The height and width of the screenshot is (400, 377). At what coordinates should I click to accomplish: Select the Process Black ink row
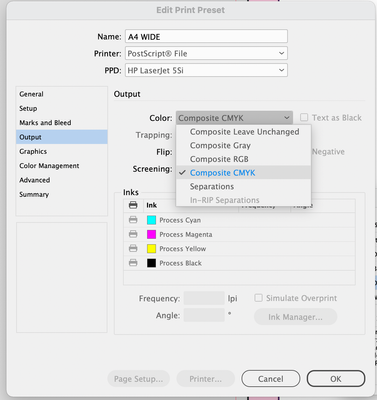[239, 263]
